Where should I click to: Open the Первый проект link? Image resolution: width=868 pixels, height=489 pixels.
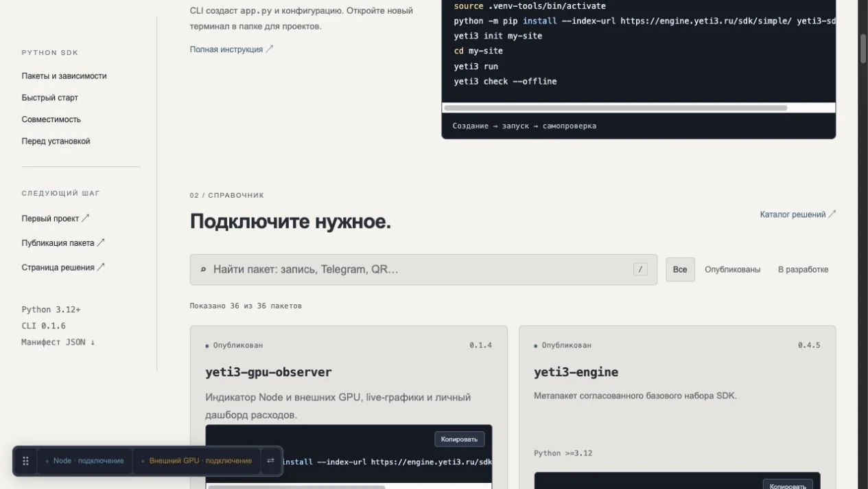56,218
